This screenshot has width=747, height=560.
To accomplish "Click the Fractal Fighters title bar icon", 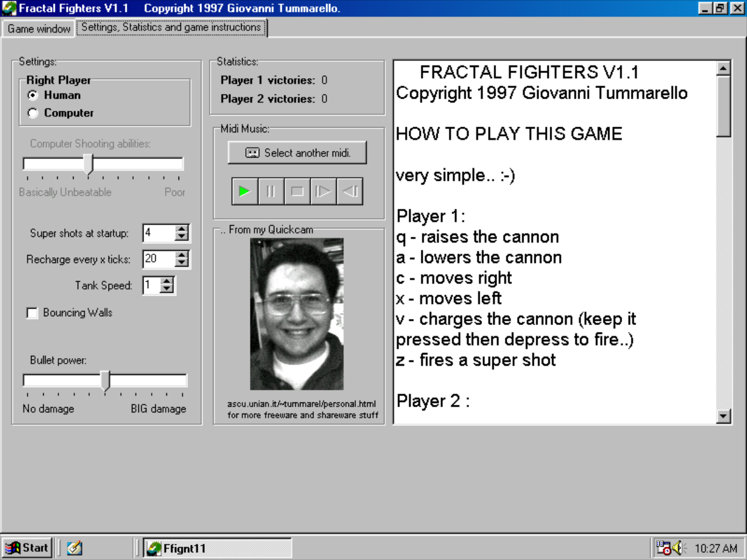I will [x=9, y=8].
